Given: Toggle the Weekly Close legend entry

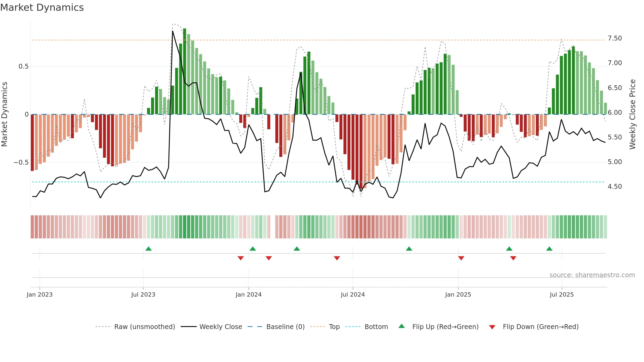Looking at the screenshot, I should point(211,327).
